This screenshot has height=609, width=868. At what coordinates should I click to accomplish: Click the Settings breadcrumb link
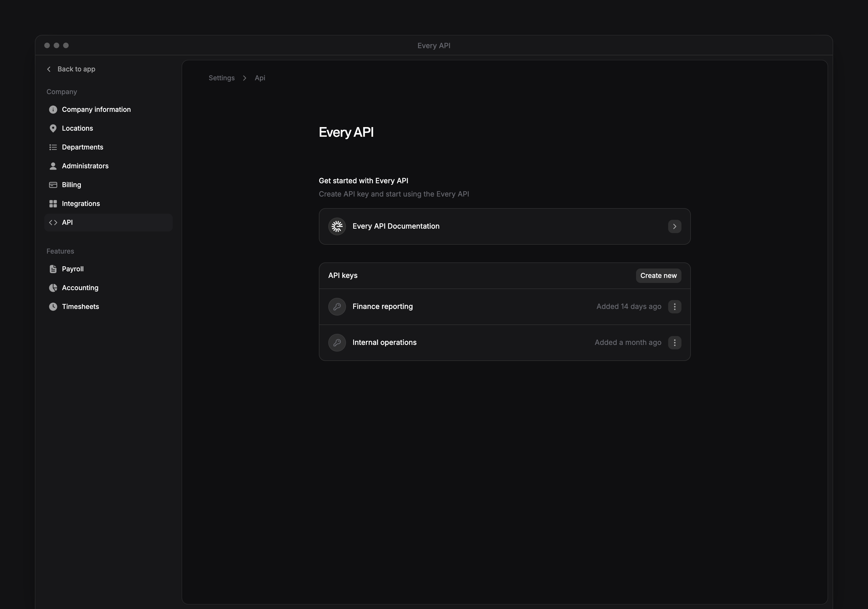[221, 78]
